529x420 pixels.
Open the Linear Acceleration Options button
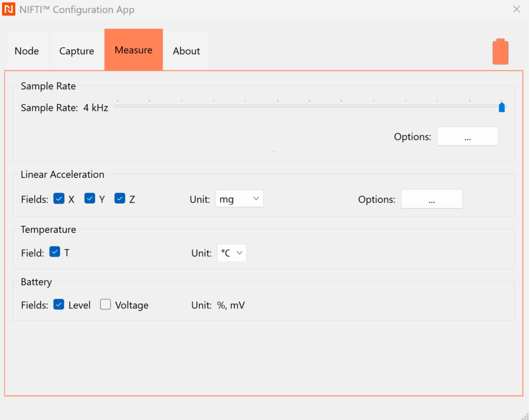click(x=431, y=199)
